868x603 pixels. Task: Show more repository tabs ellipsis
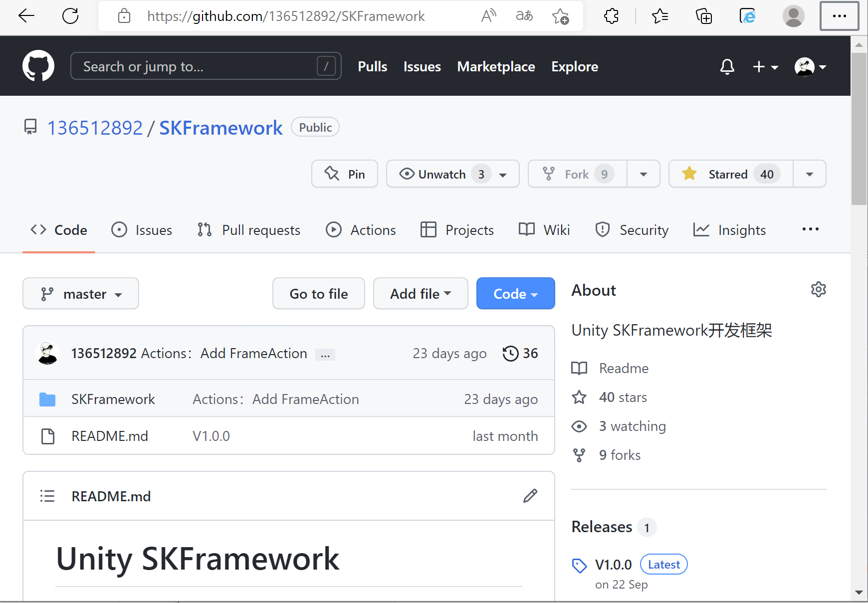pyautogui.click(x=810, y=229)
